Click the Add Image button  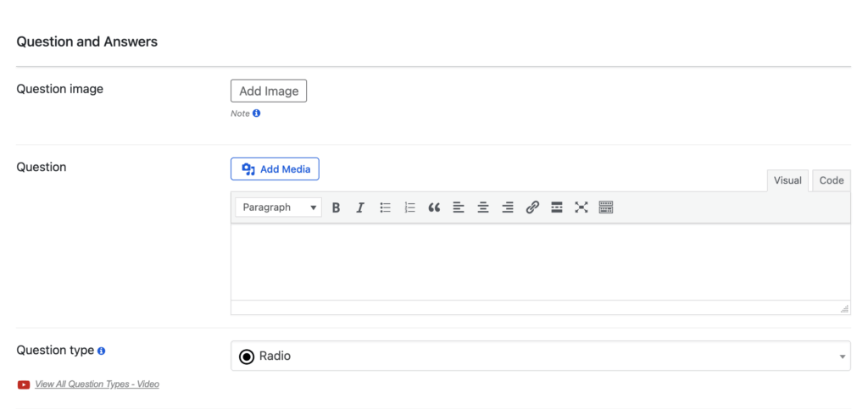pyautogui.click(x=269, y=91)
